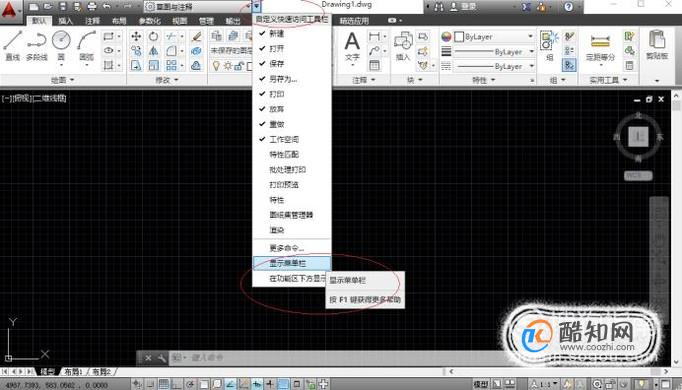The image size is (682, 390).
Task: Click the Table icon in Annotation panel
Action: [x=374, y=65]
